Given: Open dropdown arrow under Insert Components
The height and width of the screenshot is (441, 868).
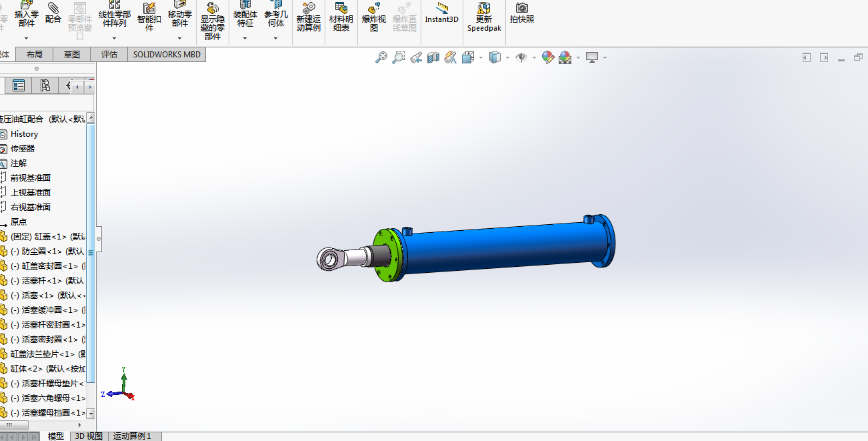Looking at the screenshot, I should 27,38.
